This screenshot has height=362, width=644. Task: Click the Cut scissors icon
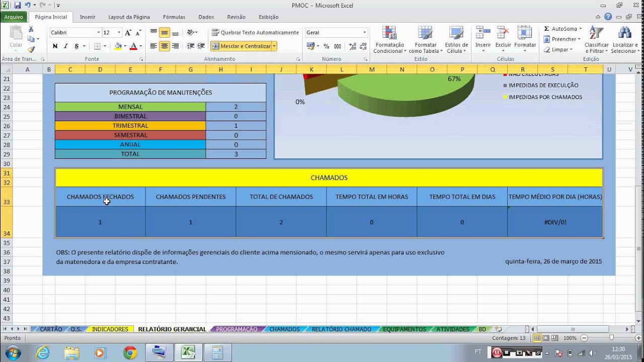pyautogui.click(x=31, y=29)
